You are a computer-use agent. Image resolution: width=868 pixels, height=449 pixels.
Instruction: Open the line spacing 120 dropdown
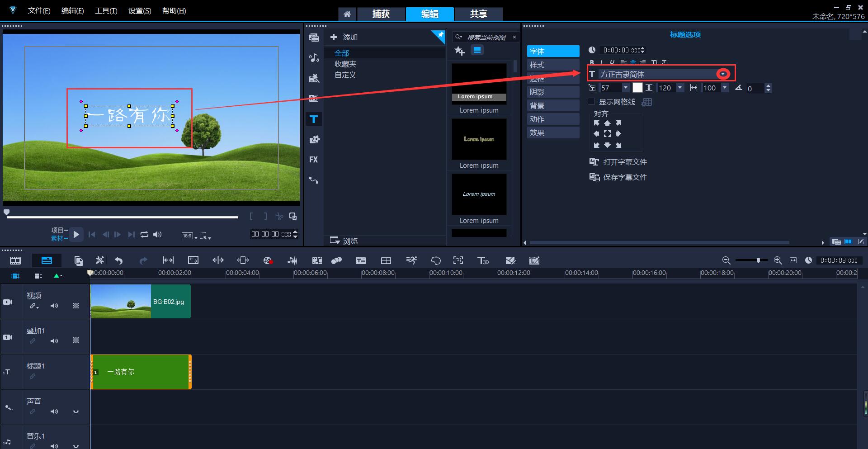[x=680, y=88]
